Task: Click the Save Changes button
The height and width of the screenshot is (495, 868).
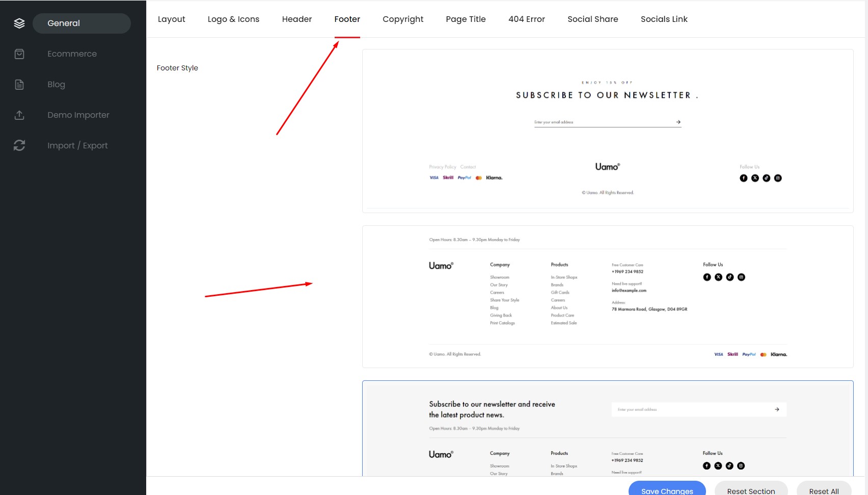Action: click(667, 489)
